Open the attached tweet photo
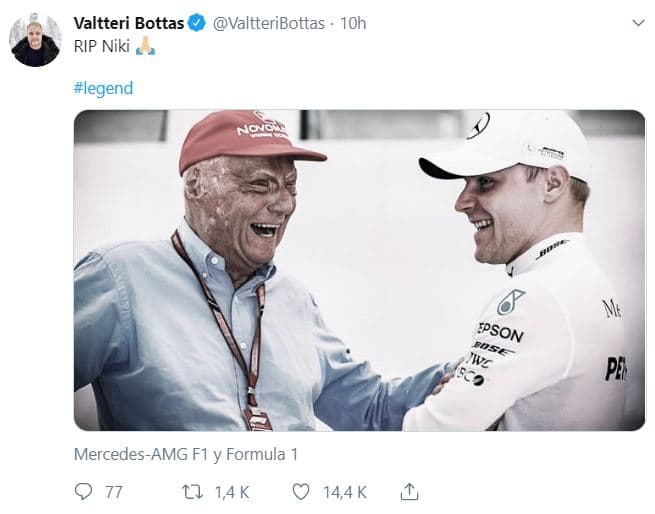Screen dimensions: 655x514 (x=359, y=270)
